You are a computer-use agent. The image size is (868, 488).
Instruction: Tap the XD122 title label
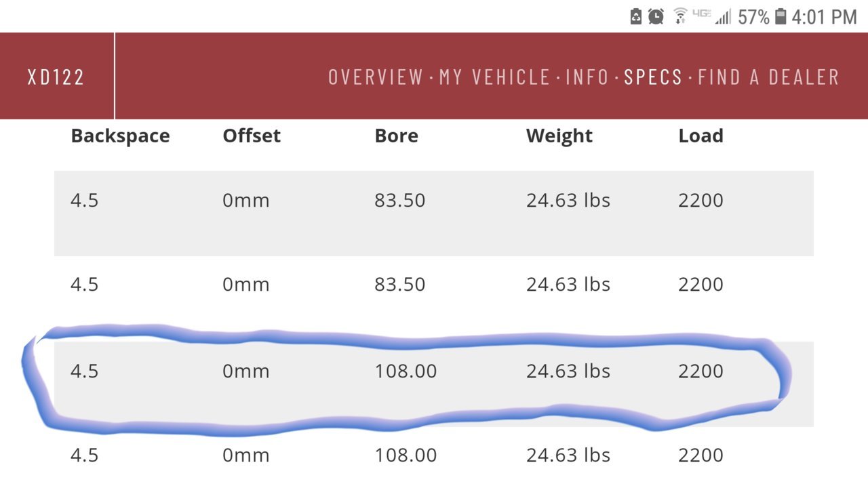click(56, 77)
